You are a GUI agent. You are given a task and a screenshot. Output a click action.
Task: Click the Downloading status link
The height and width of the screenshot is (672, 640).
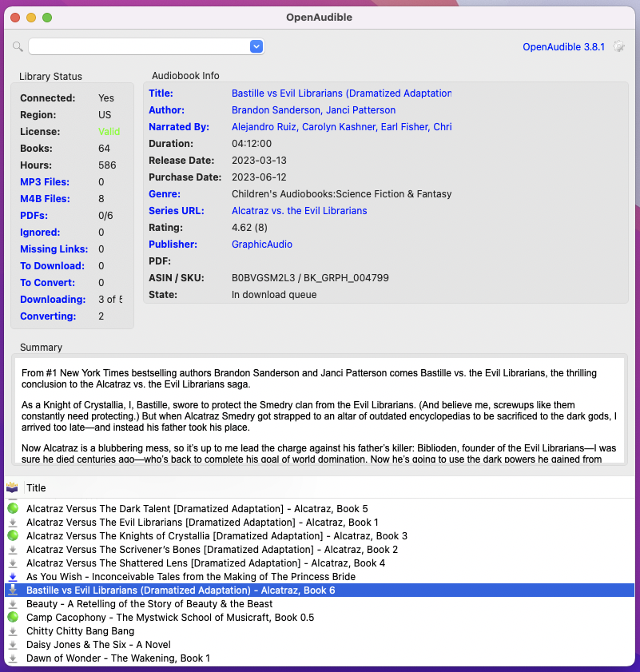53,299
